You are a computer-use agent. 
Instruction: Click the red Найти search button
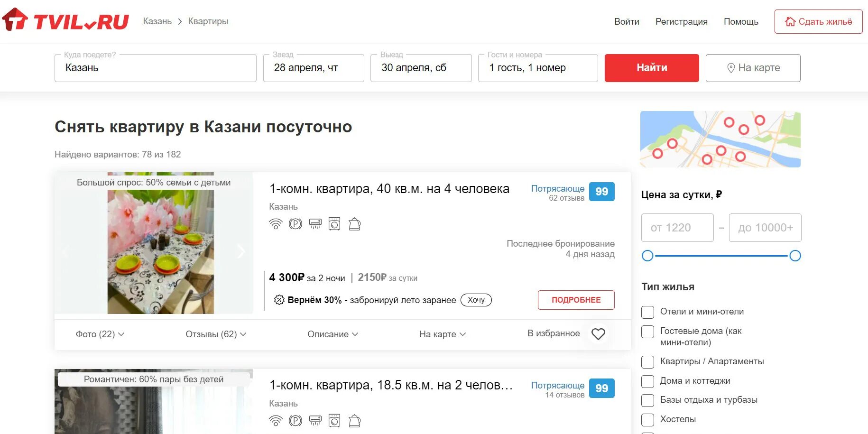point(652,68)
